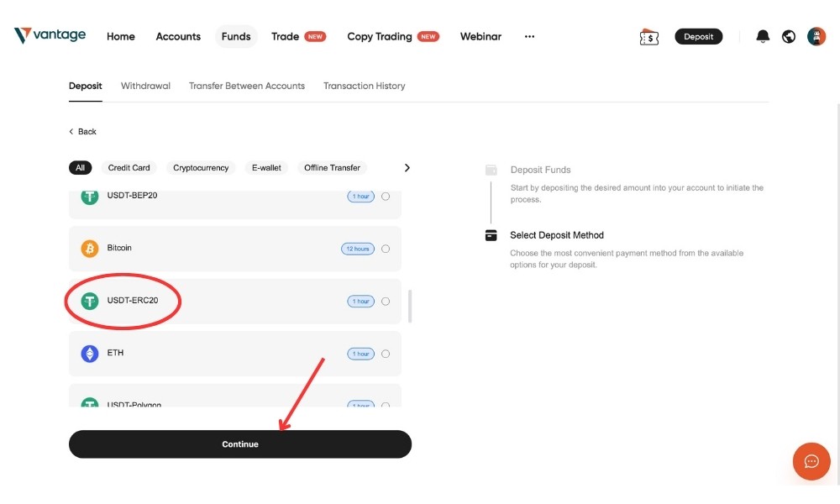Open the rewards voucher icon

point(648,37)
